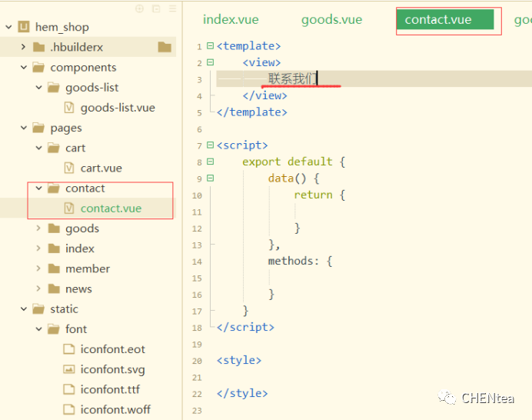Collapse the goods-list folder
This screenshot has width=532, height=420.
(x=39, y=87)
